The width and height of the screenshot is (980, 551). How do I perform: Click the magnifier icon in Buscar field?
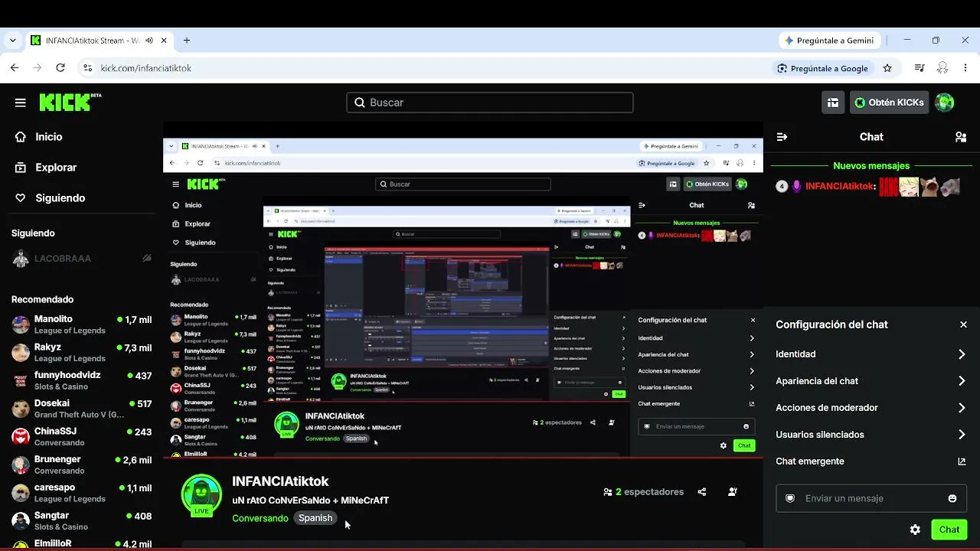click(x=360, y=103)
